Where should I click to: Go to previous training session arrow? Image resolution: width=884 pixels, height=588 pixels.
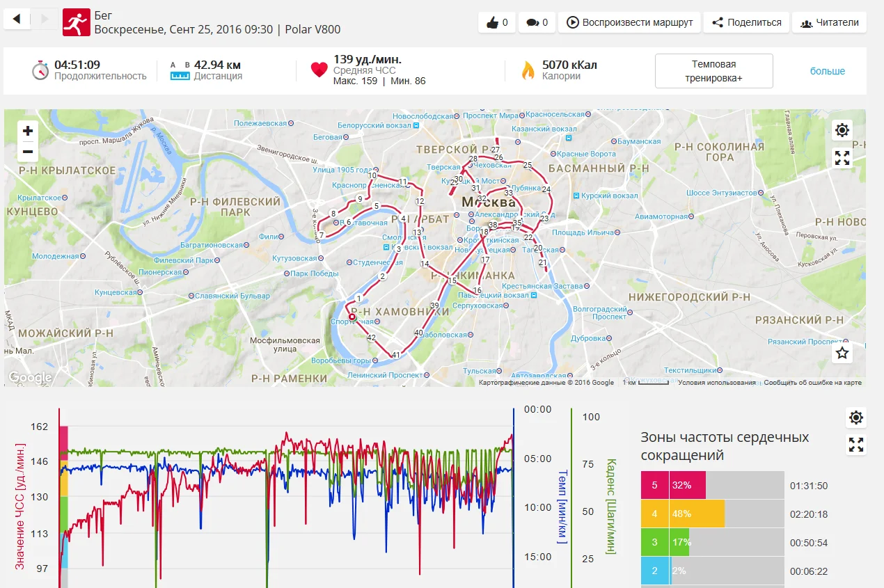pyautogui.click(x=17, y=19)
